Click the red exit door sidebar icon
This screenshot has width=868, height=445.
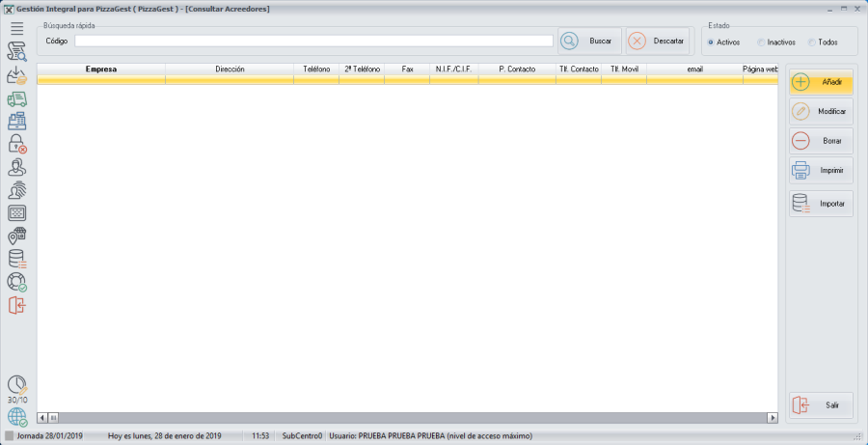tap(16, 305)
